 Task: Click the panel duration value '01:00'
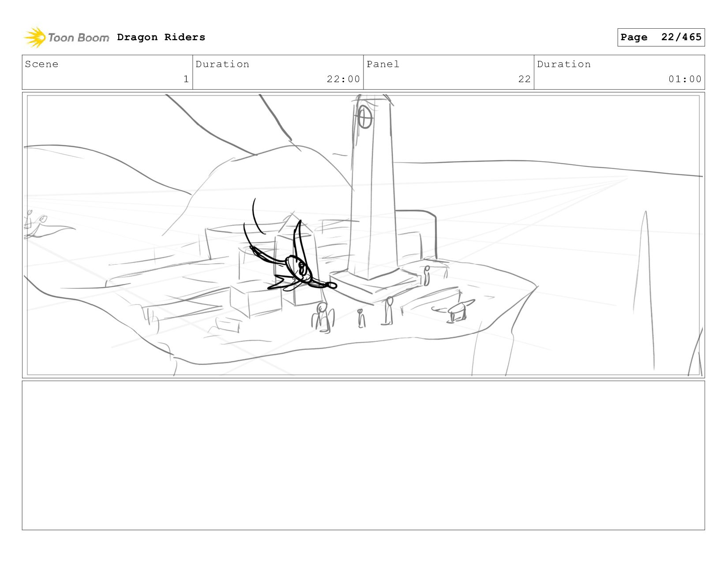pos(685,79)
